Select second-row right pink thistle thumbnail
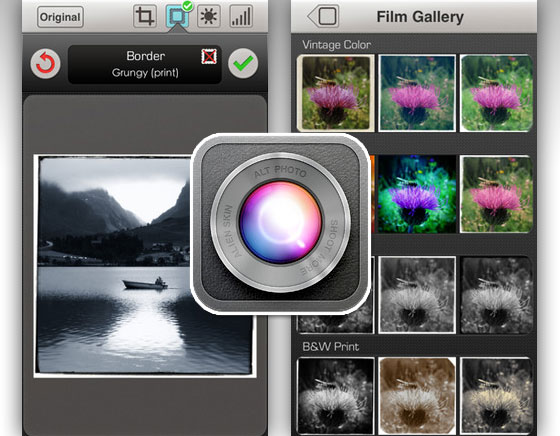 click(x=496, y=194)
